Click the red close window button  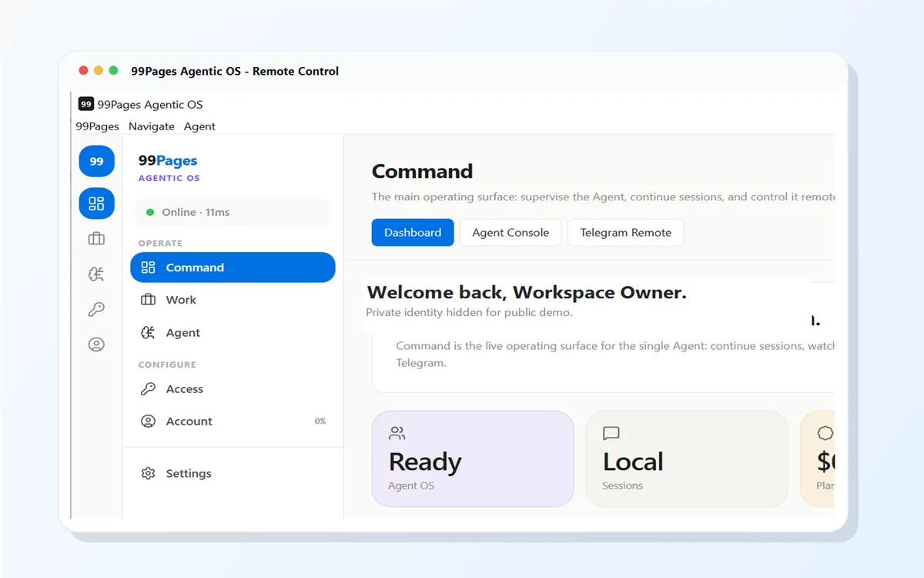[83, 71]
